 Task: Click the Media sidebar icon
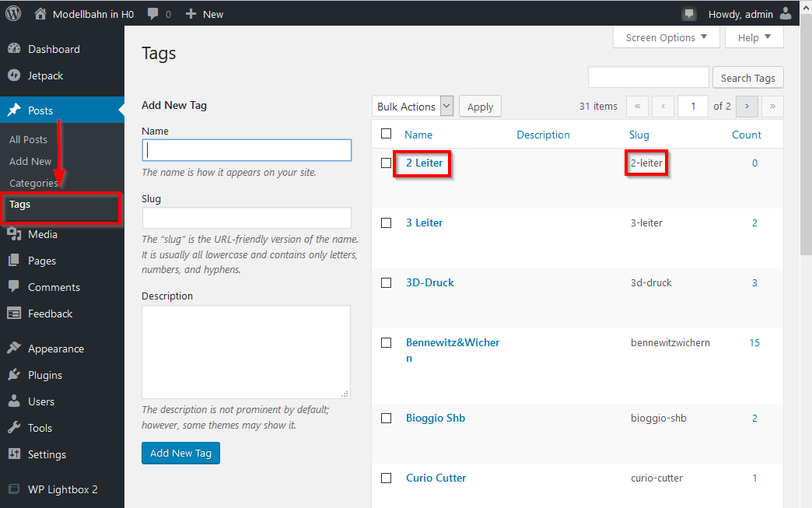(14, 234)
